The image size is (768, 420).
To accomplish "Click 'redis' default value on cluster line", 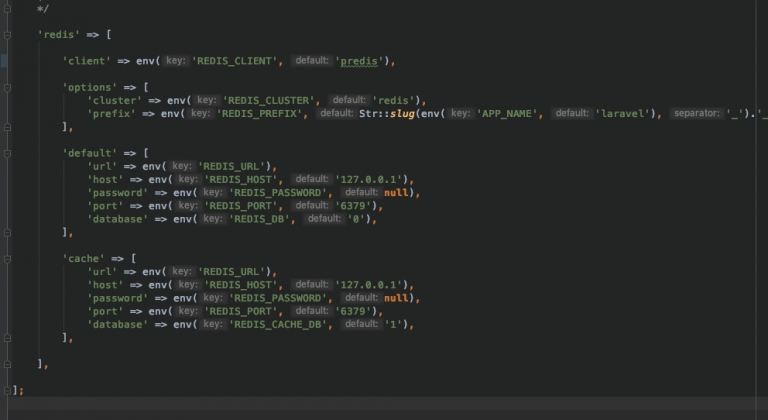I will pyautogui.click(x=393, y=100).
